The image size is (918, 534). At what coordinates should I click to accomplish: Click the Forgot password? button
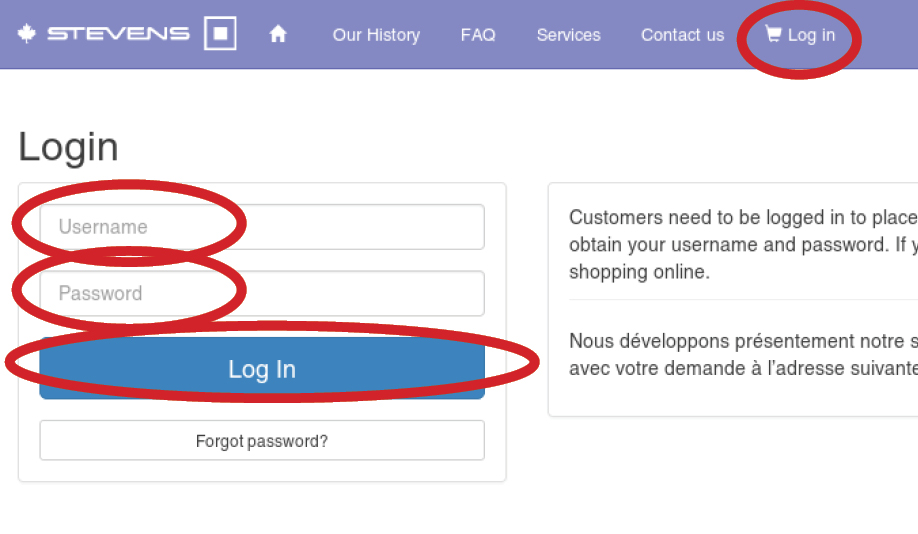coord(262,440)
